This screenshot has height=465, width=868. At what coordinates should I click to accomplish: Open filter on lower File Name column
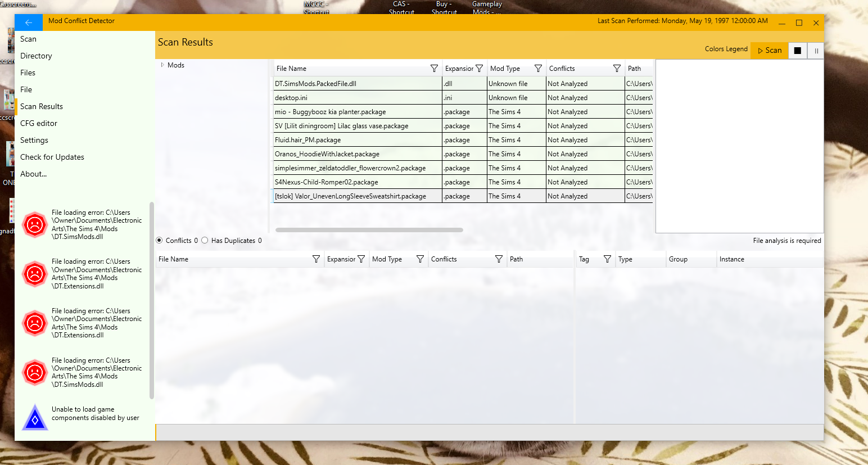click(316, 259)
